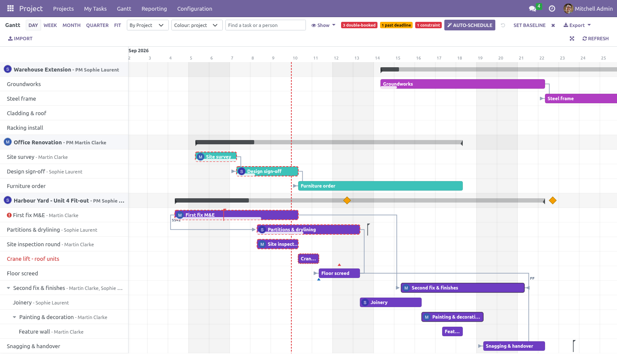The width and height of the screenshot is (617, 364).
Task: Click the Project app title
Action: tap(31, 9)
